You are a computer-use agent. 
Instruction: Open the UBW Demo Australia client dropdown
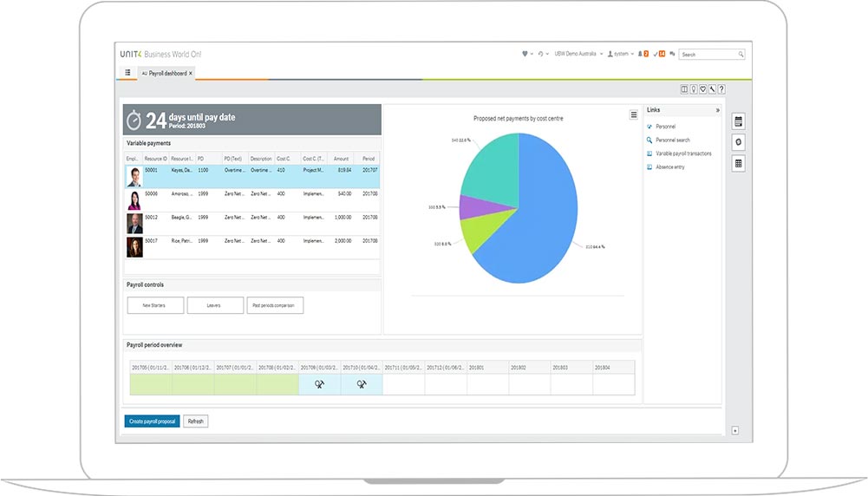578,54
